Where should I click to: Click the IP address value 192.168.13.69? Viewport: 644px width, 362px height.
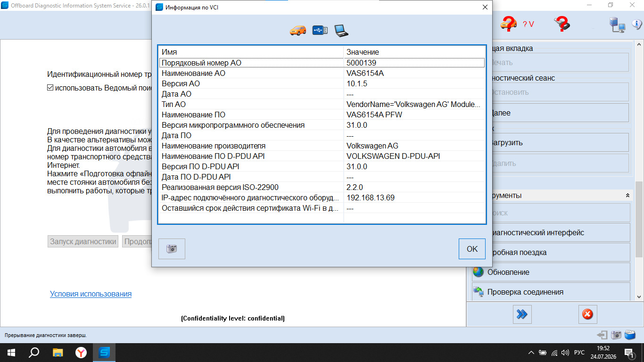coord(371,197)
